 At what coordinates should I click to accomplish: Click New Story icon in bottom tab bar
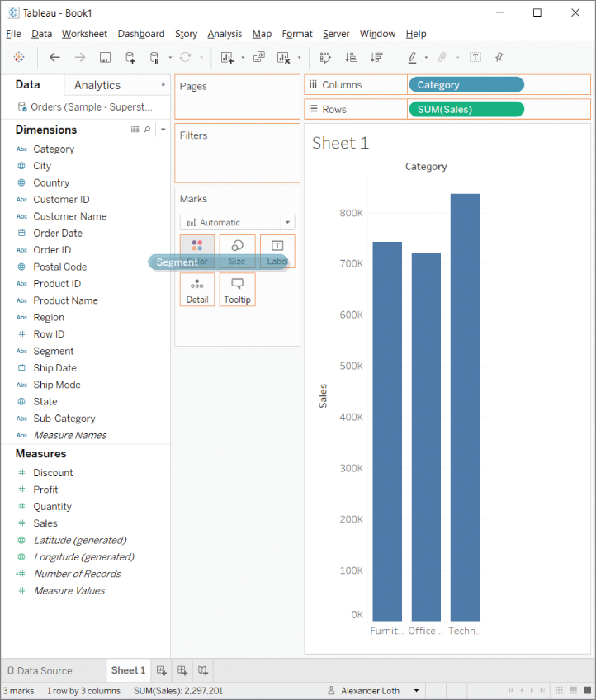[203, 670]
